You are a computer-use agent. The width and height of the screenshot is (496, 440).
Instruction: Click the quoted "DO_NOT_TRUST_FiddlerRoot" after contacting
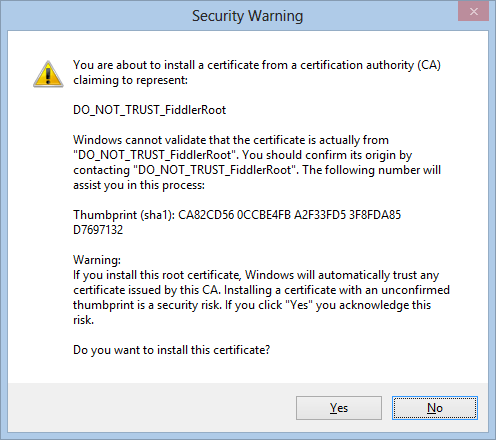point(216,170)
